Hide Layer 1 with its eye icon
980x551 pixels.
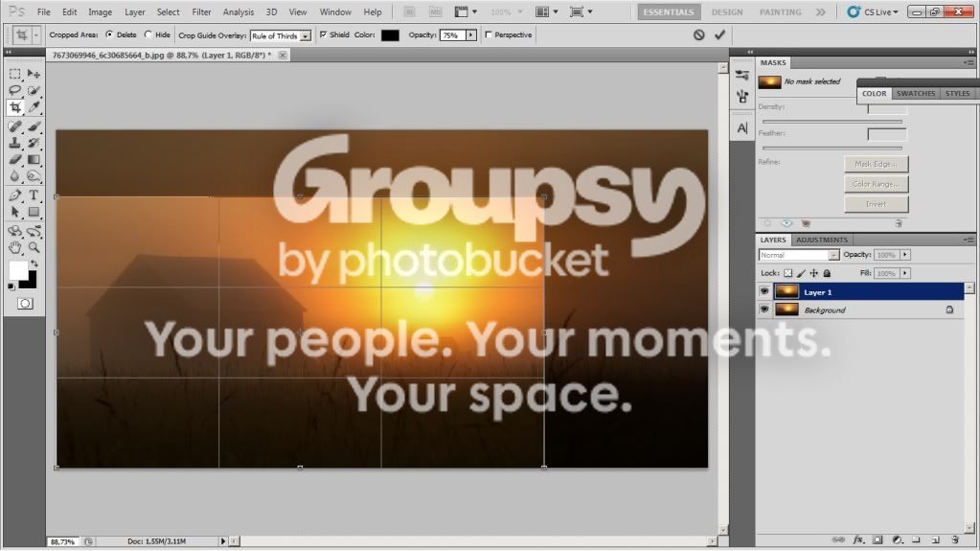pyautogui.click(x=764, y=291)
